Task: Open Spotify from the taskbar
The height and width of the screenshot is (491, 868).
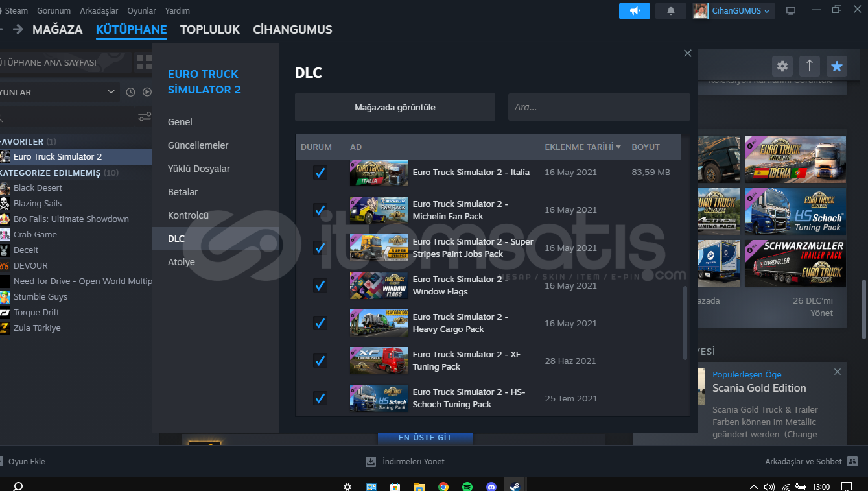Action: tap(467, 486)
